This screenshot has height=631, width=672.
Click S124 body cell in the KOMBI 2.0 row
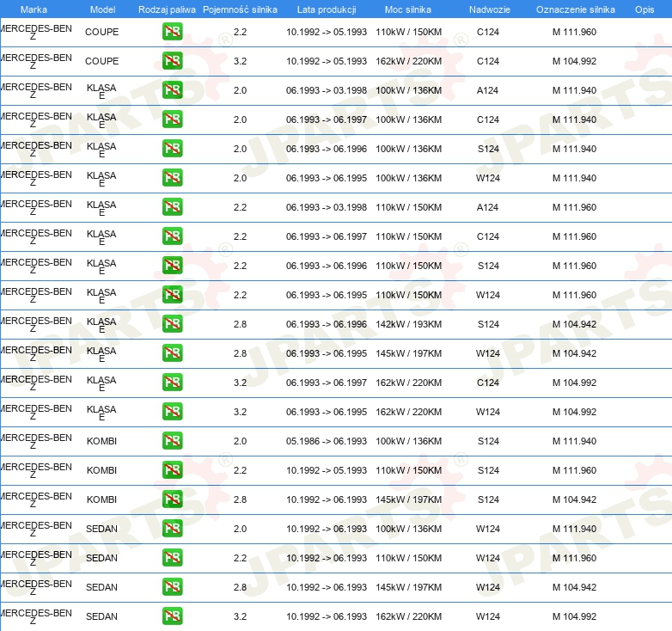pos(488,441)
